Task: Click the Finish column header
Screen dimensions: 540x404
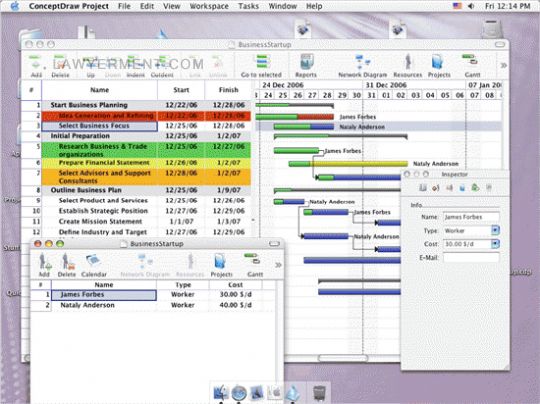Action: click(228, 90)
